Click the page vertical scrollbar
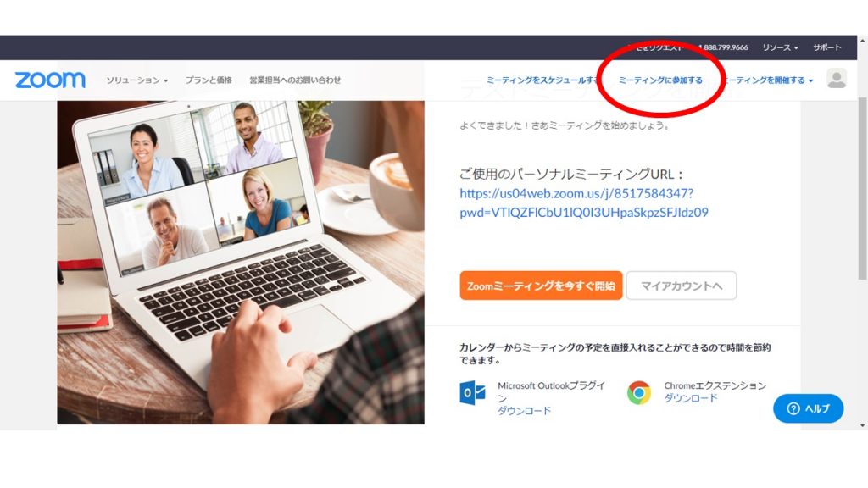The image size is (868, 488). 862,188
